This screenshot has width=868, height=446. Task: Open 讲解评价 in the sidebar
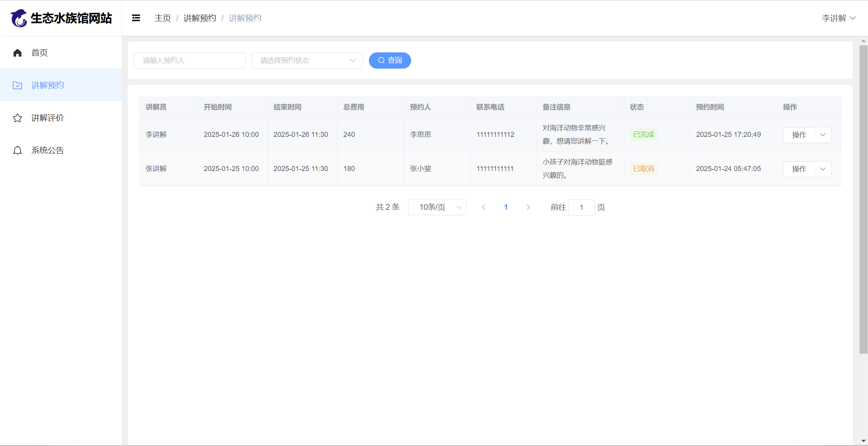(48, 118)
